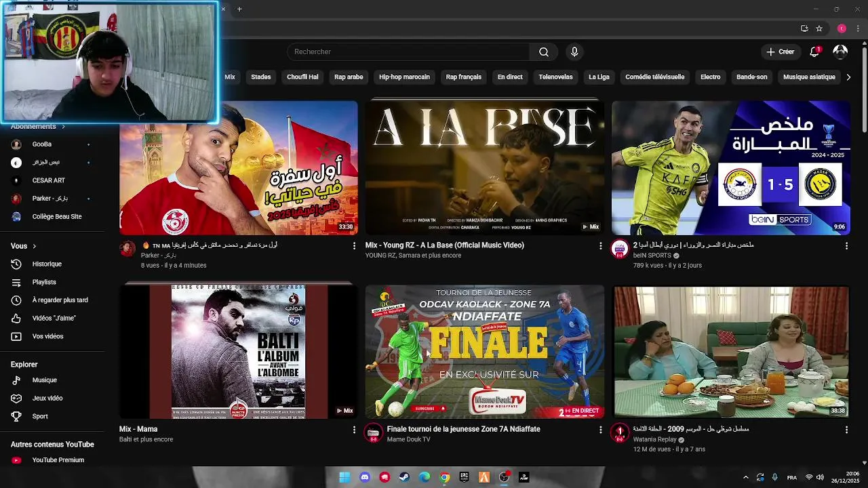Click the Chrome install-app icon

[x=804, y=28]
